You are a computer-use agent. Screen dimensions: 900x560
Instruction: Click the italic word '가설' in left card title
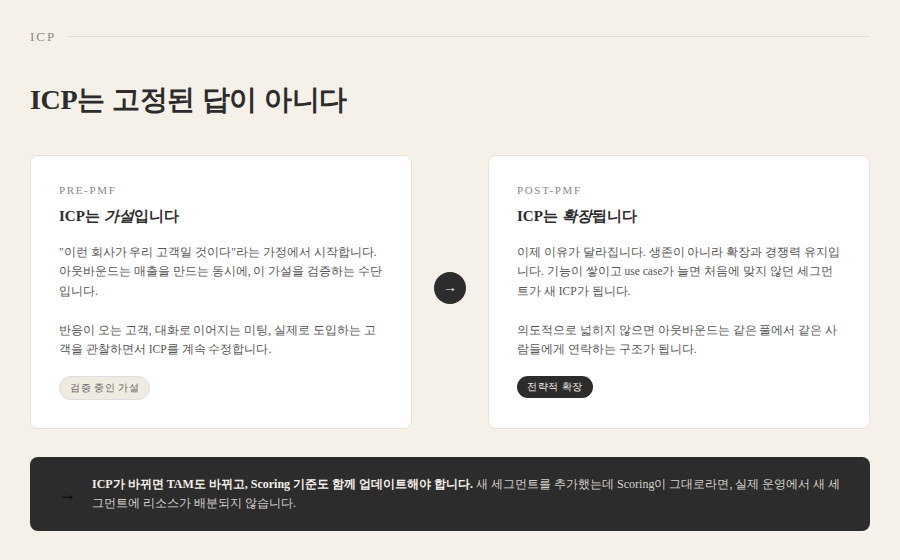pyautogui.click(x=119, y=216)
